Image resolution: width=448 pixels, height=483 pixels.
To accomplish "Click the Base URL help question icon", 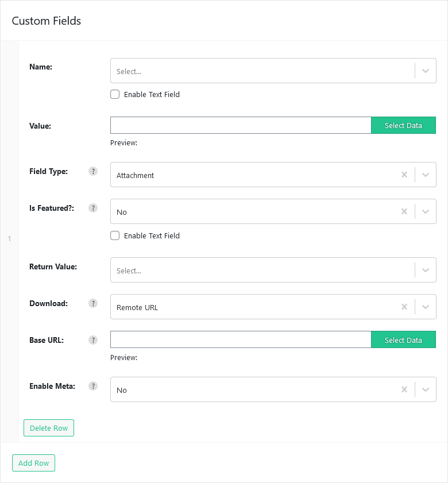I will [x=93, y=340].
